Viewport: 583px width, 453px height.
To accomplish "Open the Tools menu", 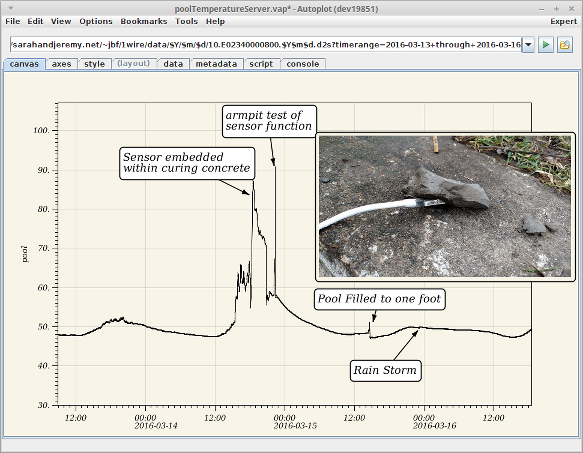I will (x=186, y=22).
